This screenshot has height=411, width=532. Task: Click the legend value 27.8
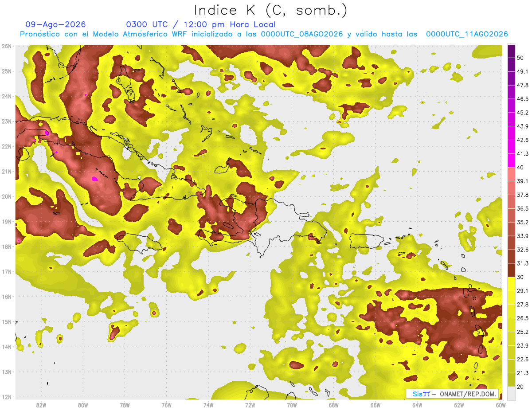(x=523, y=305)
